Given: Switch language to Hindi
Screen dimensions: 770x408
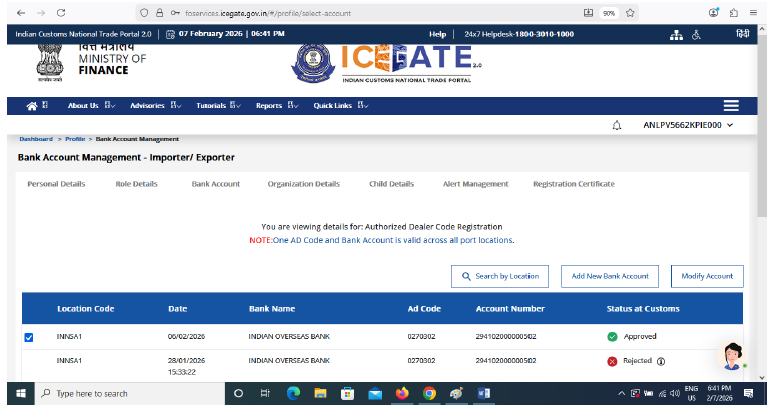Looking at the screenshot, I should (742, 34).
